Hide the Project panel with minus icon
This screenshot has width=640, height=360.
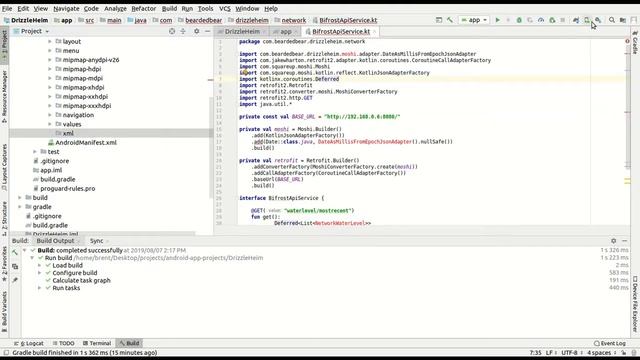(207, 31)
